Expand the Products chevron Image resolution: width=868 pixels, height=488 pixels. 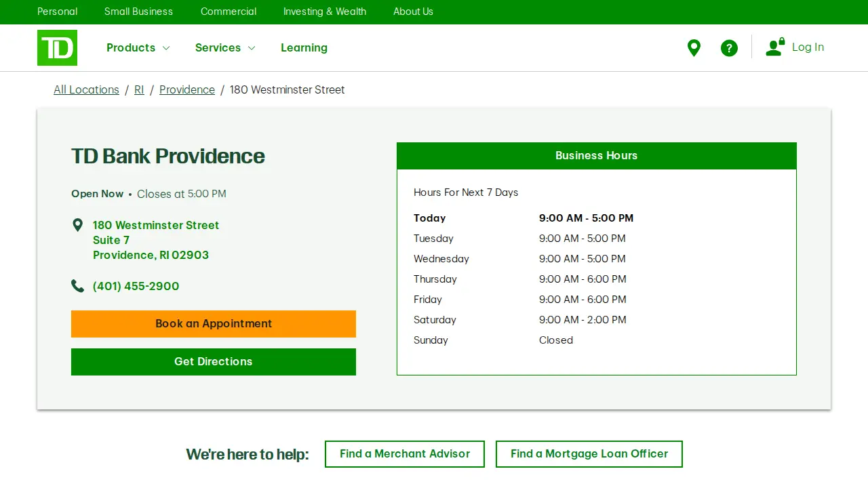click(166, 48)
